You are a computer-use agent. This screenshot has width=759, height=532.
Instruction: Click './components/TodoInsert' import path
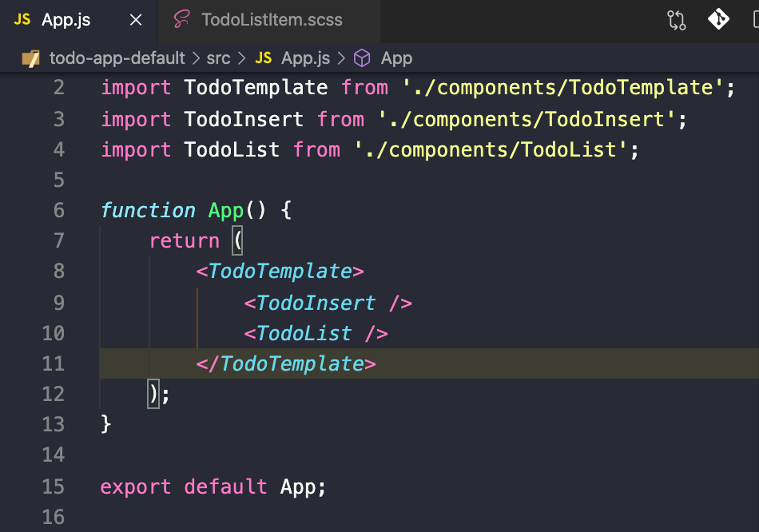point(527,120)
